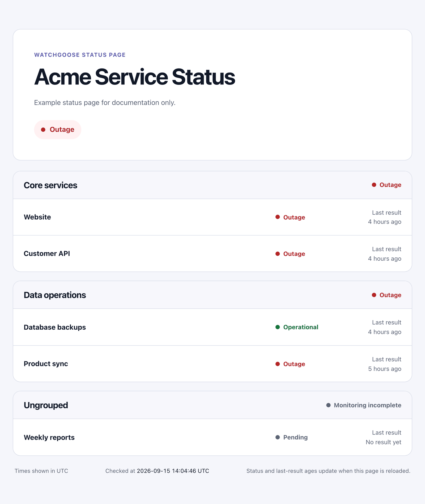Click the red dot in Data operations header

point(374,295)
